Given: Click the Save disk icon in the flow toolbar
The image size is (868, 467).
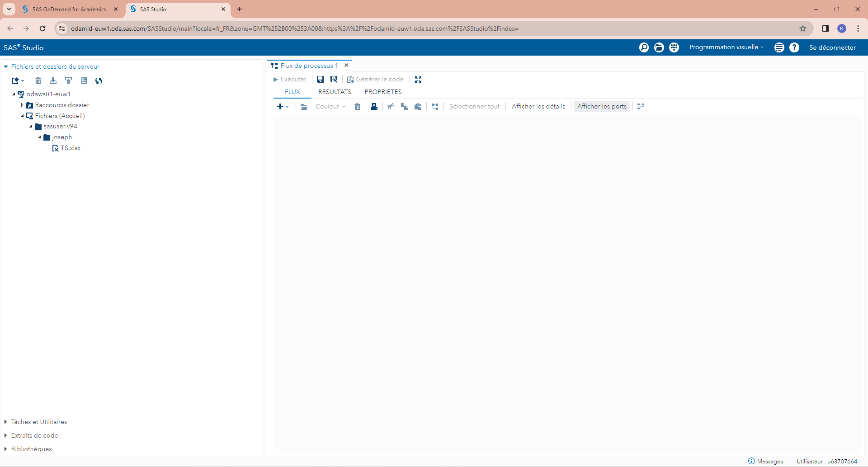Looking at the screenshot, I should pyautogui.click(x=320, y=79).
